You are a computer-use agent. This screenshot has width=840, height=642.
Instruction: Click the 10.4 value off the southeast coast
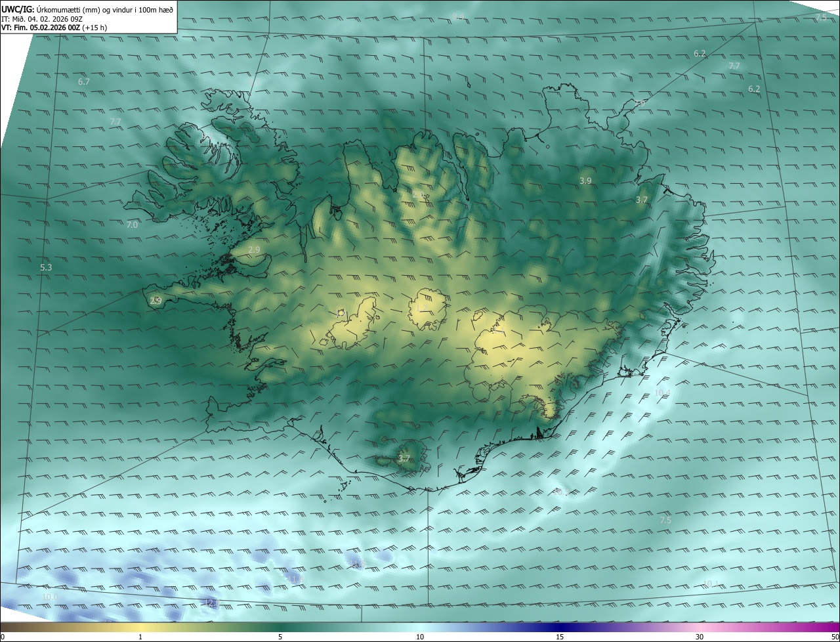coord(663,393)
